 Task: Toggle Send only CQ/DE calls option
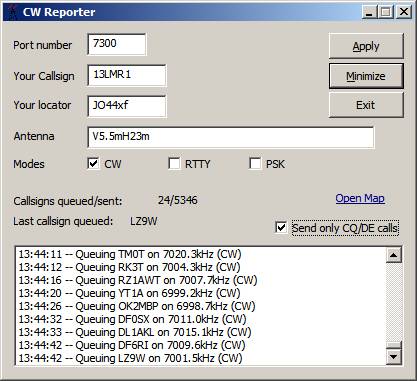point(281,228)
